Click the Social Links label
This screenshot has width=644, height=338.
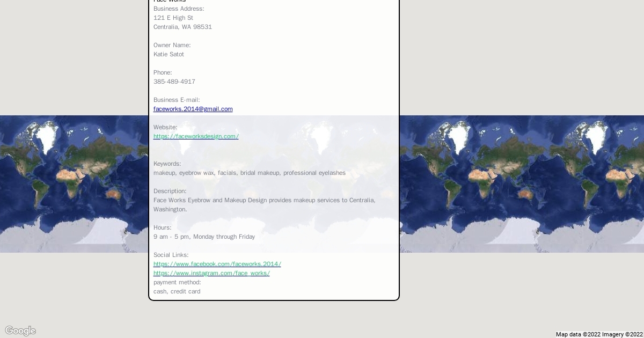171,255
